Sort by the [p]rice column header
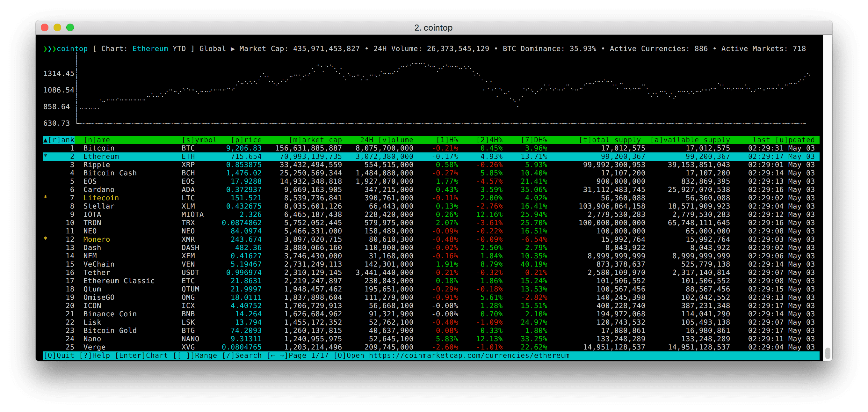This screenshot has height=412, width=868. coord(246,140)
